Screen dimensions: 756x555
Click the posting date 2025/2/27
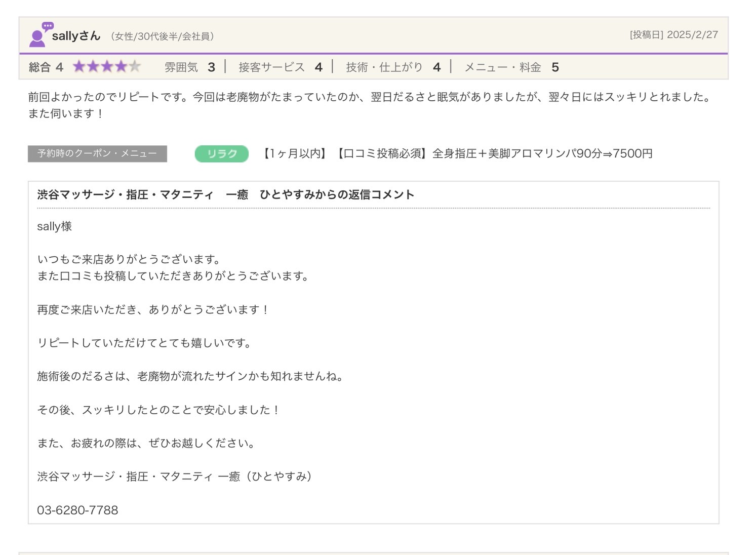(x=692, y=35)
